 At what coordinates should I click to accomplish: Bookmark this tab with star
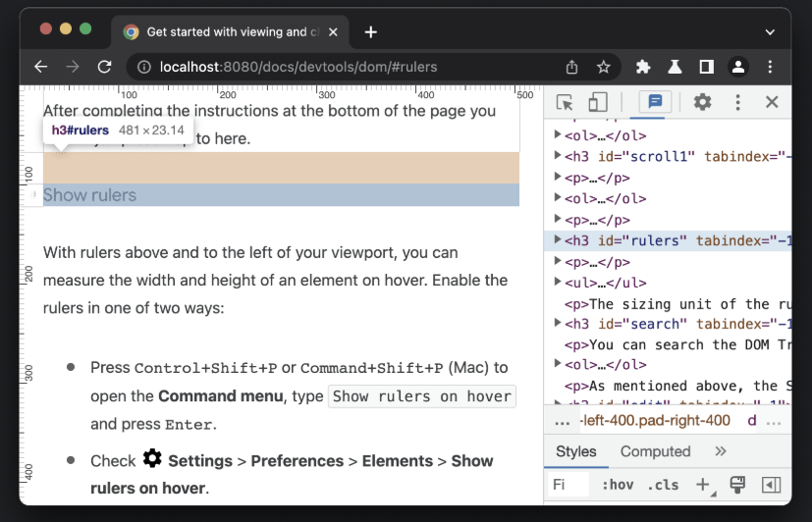[x=603, y=67]
